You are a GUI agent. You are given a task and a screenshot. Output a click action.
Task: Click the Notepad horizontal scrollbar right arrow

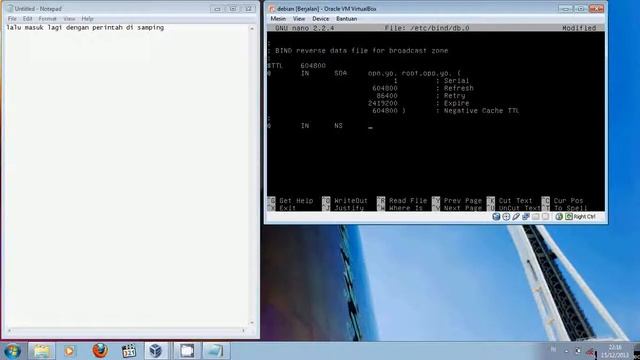(x=244, y=331)
